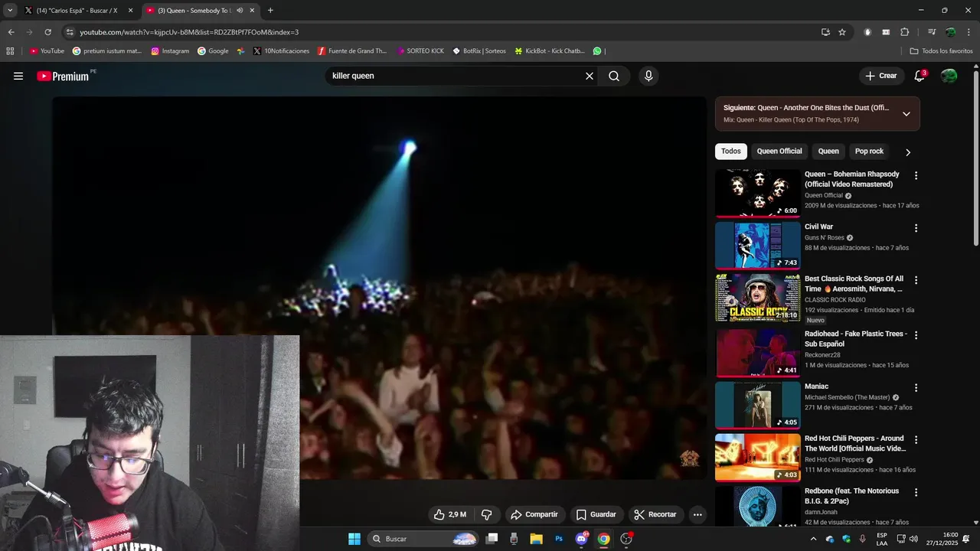Open more actions under the video

[x=697, y=514]
